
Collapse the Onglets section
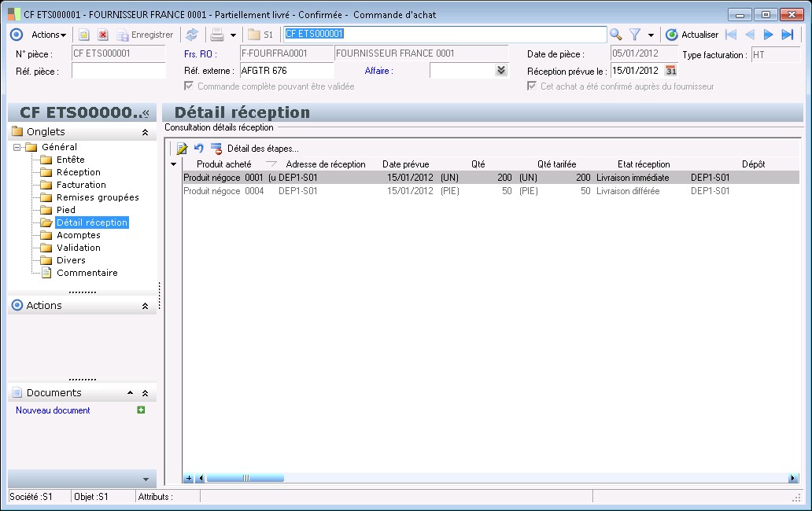(145, 132)
